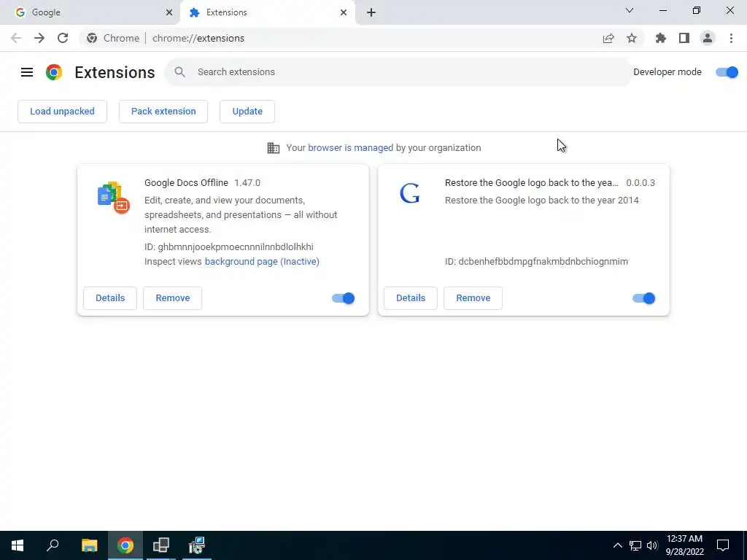Click the search magnifier icon in extensions search

[179, 72]
